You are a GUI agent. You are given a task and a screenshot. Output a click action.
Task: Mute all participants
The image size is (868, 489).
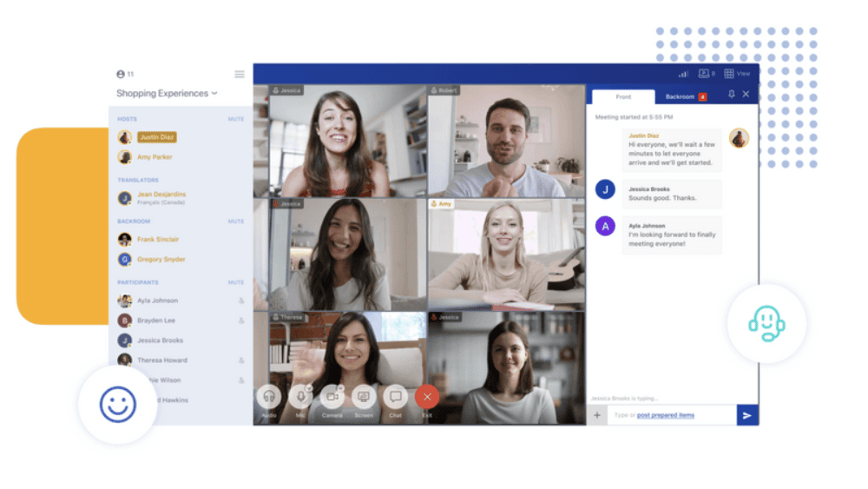236,282
